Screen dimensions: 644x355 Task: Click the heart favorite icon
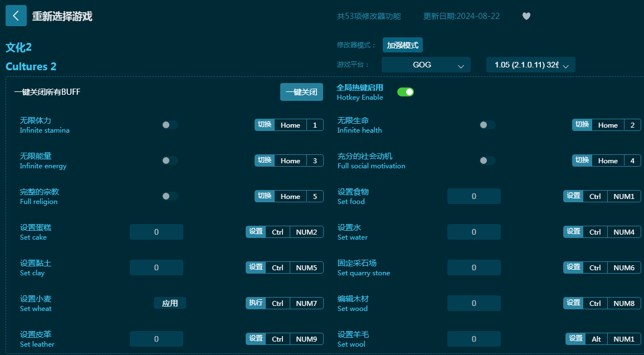point(526,16)
